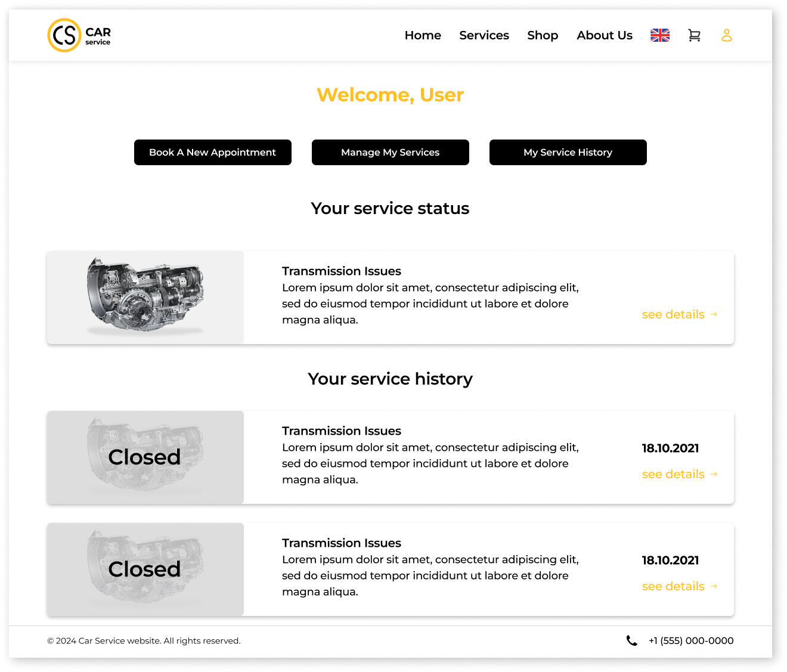Click the Manage My Services button
787x672 pixels.
[390, 152]
